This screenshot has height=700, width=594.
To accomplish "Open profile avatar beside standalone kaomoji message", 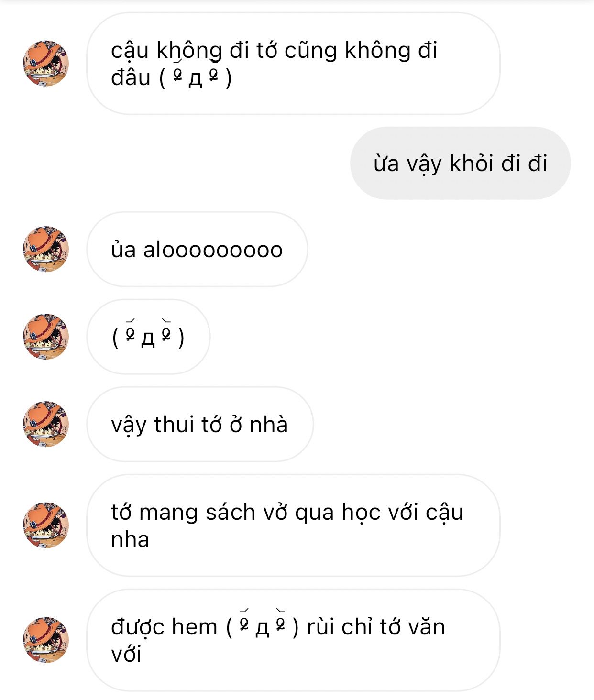I will click(x=46, y=337).
